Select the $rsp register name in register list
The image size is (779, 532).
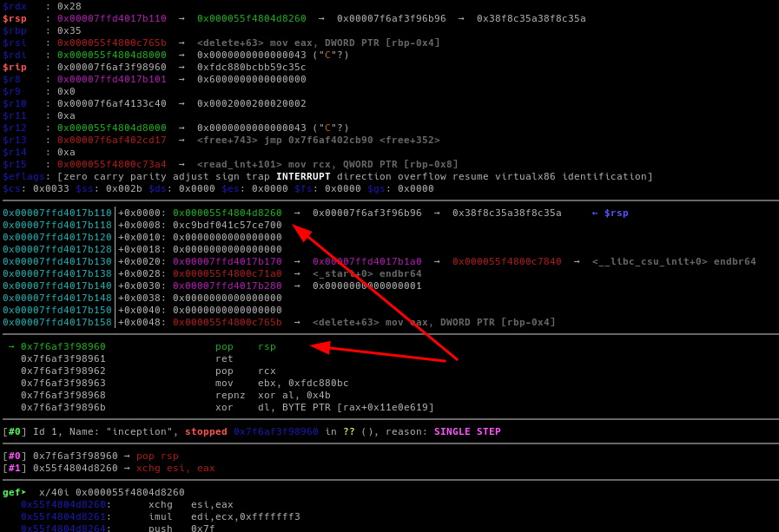(14, 19)
